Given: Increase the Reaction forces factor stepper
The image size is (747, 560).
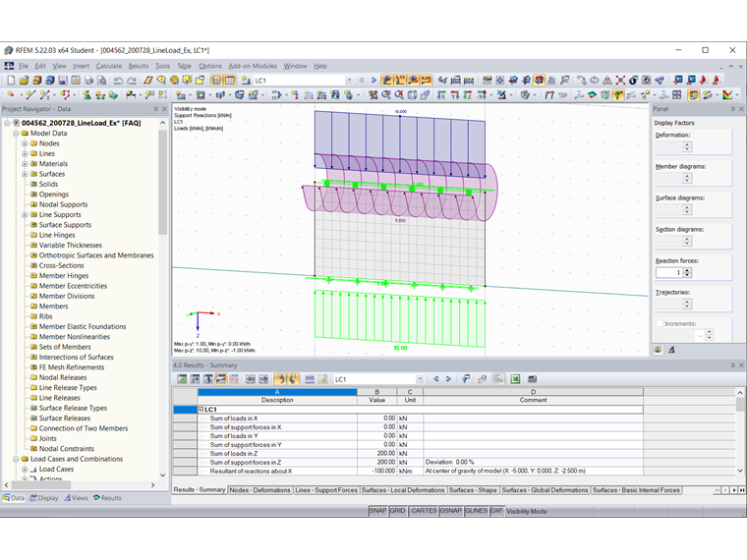Looking at the screenshot, I should coord(687,270).
